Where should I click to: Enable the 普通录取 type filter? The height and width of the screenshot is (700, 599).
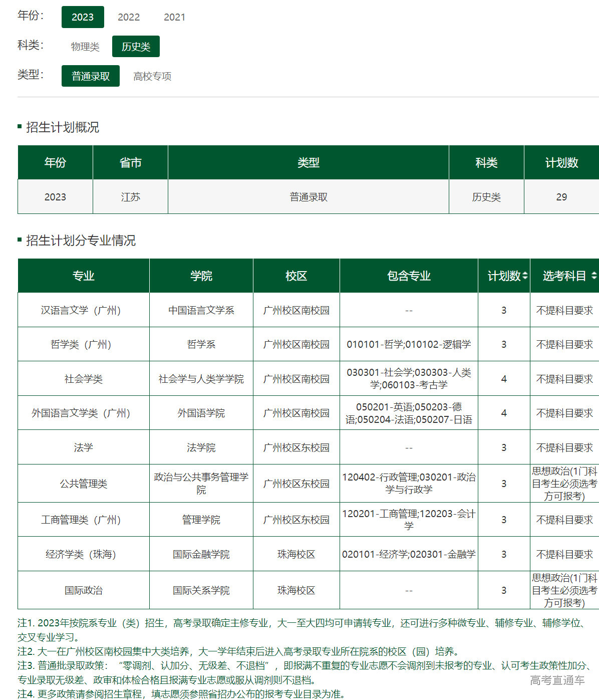[x=90, y=76]
